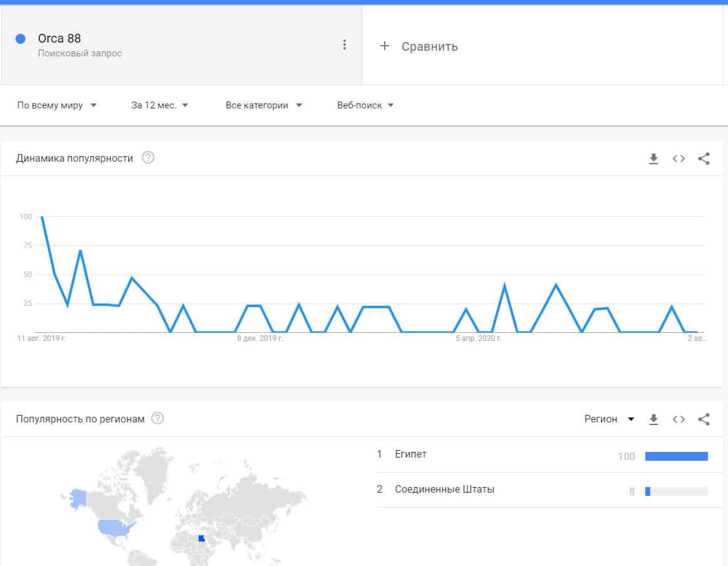Open the Веб-поиск search type dropdown
The height and width of the screenshot is (566, 728).
point(365,105)
